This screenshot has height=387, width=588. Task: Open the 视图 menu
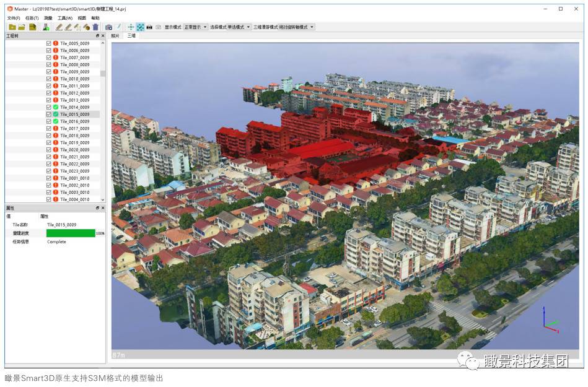pos(82,18)
